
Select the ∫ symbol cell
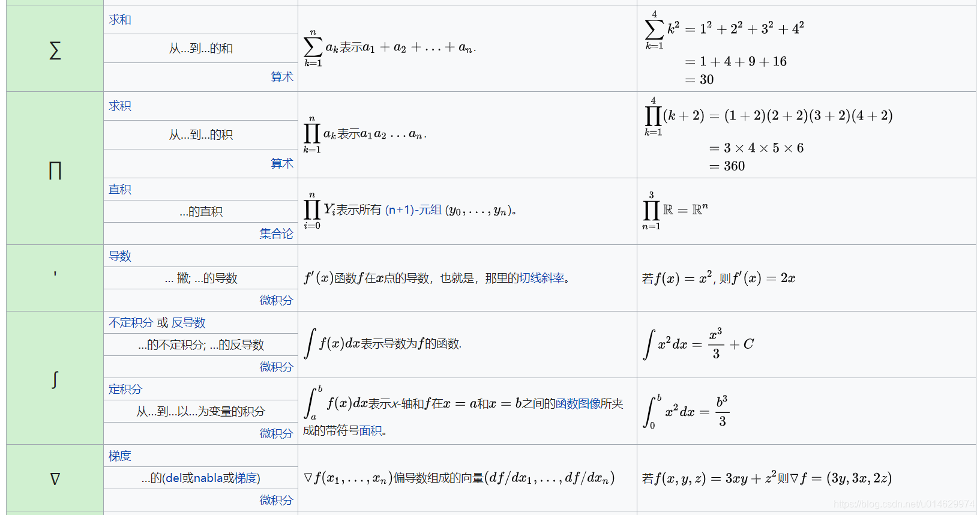pos(55,378)
